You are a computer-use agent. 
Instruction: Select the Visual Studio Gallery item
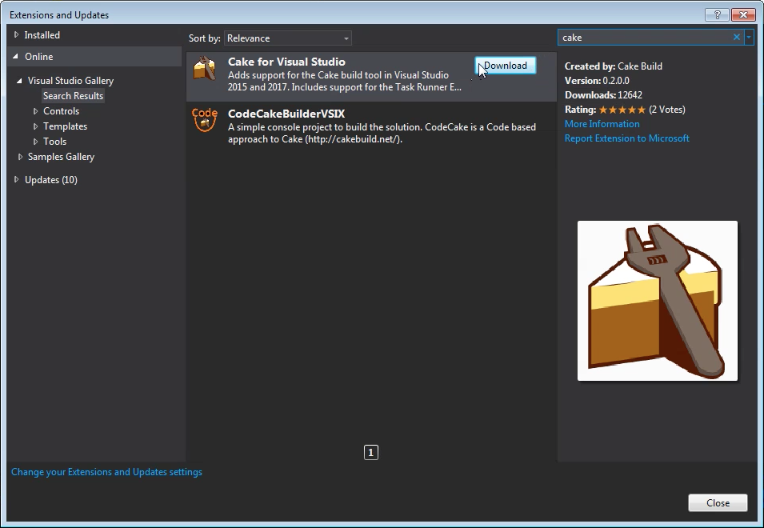(71, 81)
